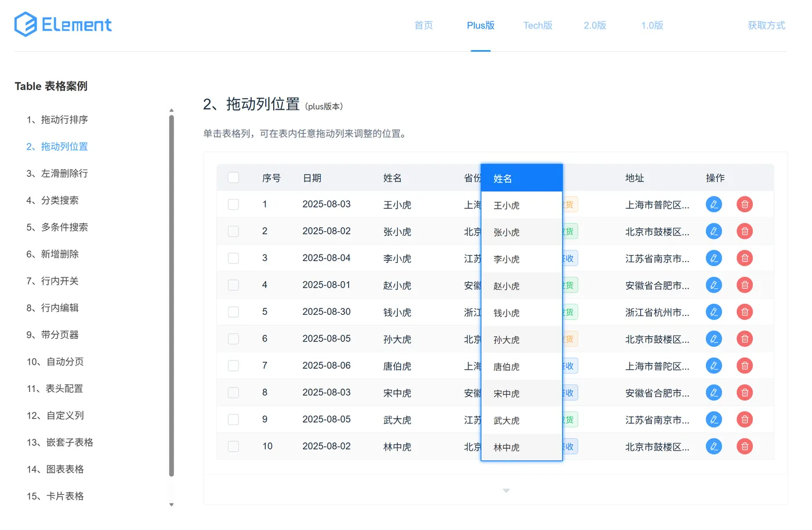Click the edit icon for 武大虎's record
The width and height of the screenshot is (812, 530).
coord(714,419)
